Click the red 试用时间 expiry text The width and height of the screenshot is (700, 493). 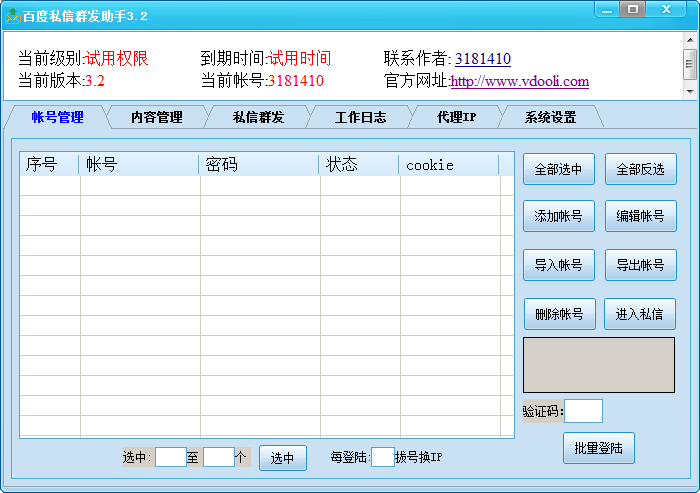[x=300, y=58]
